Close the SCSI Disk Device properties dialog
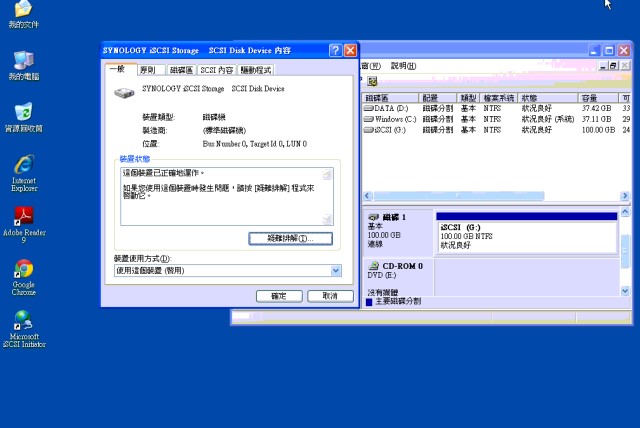This screenshot has height=428, width=640. click(350, 50)
